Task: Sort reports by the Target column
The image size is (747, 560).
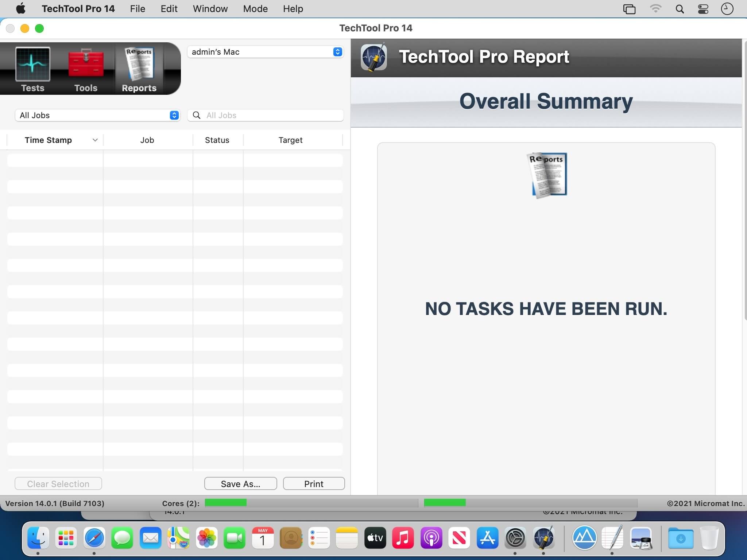Action: point(293,140)
